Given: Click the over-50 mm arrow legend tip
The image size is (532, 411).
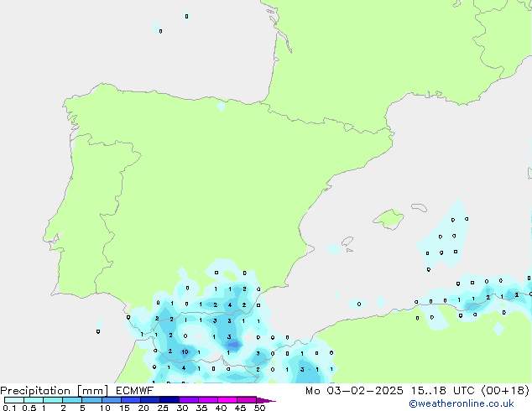Looking at the screenshot, I should 266,400.
